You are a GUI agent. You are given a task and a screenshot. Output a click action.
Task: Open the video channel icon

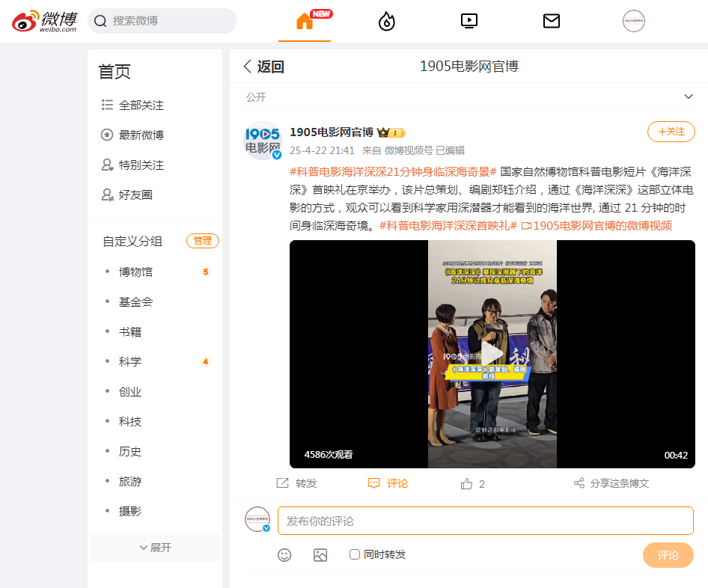point(469,21)
